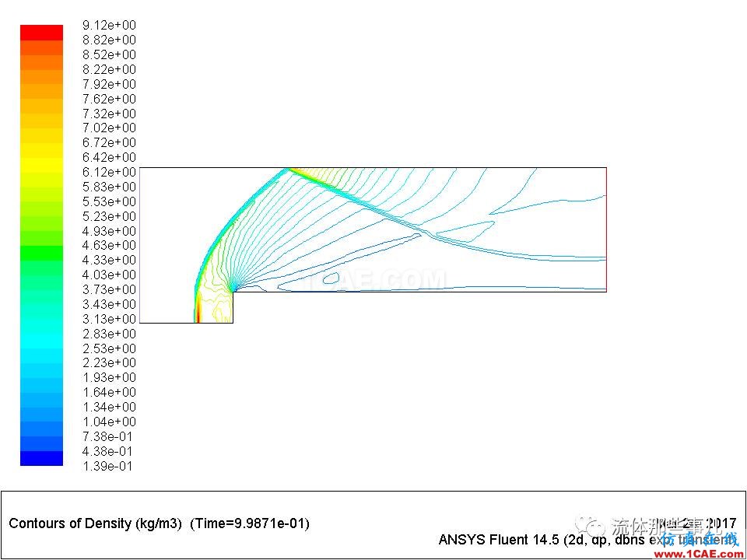Screen dimensions: 747x560
Task: Select the 8.82e+00 legend label
Action: 109,40
